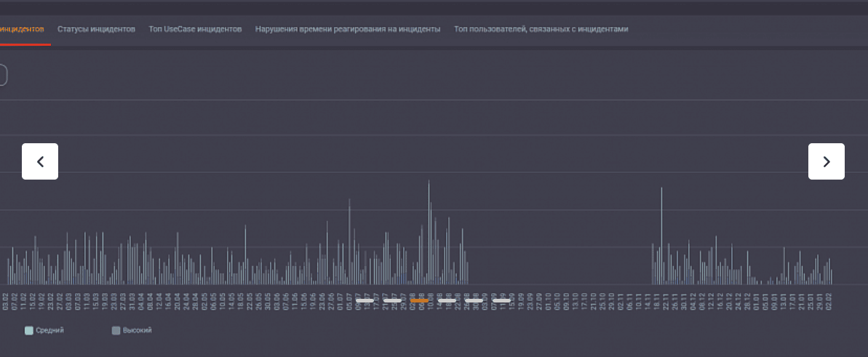Select the active orange slide indicator

(420, 300)
